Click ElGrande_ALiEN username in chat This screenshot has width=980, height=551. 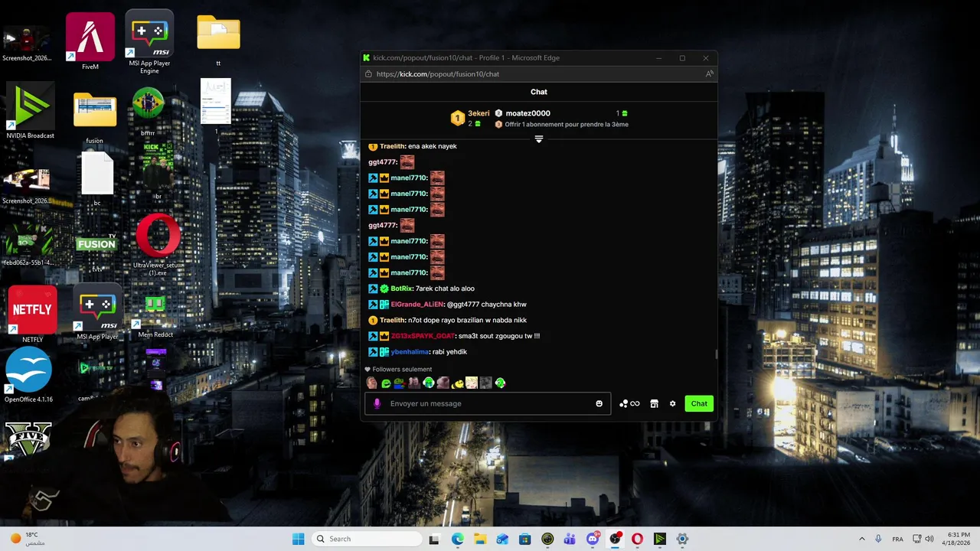tap(417, 305)
